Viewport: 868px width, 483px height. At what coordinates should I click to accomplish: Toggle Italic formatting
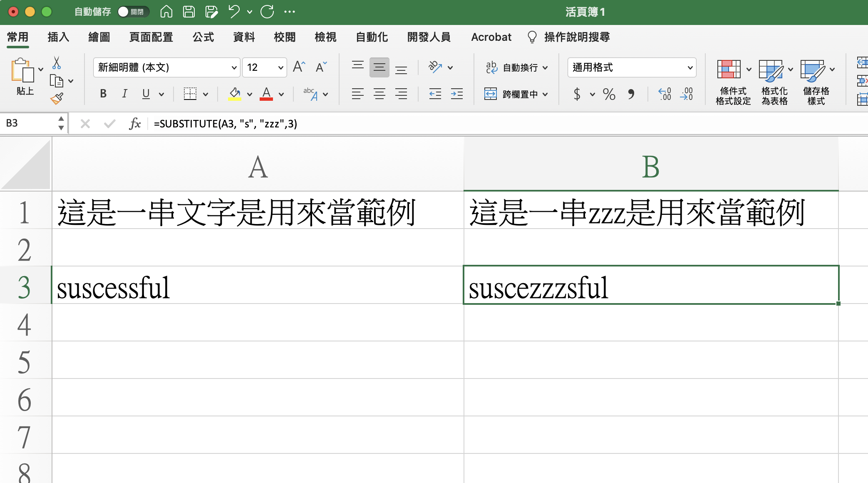coord(124,94)
